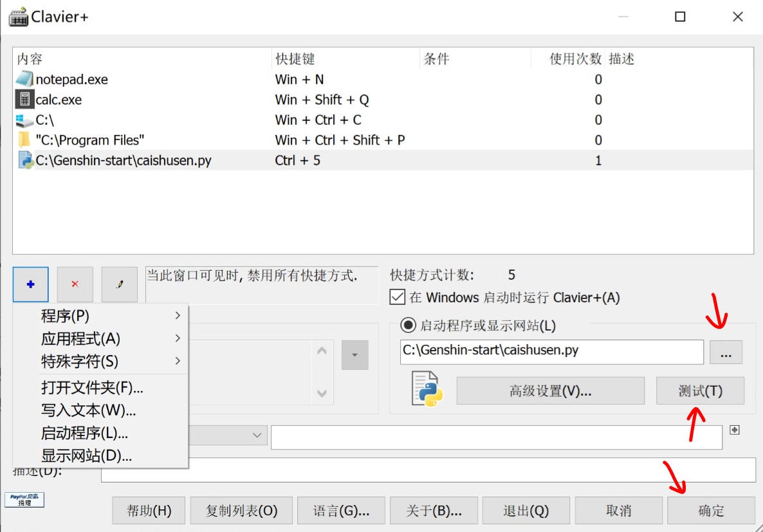Click the red X delete-shortcut button
The height and width of the screenshot is (532, 763).
coord(75,284)
